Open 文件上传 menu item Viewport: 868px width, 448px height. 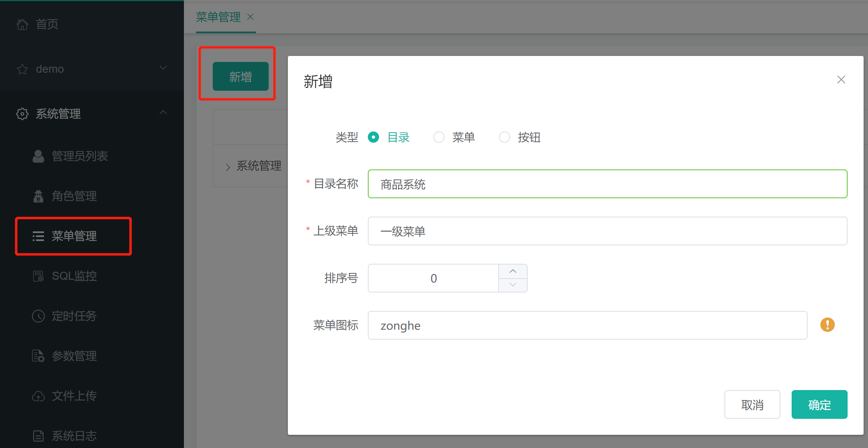[92, 396]
